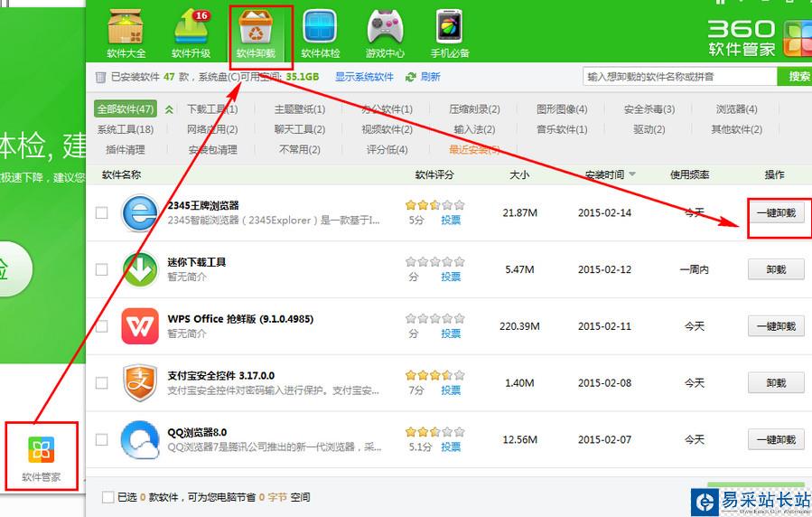Click 卸载 for 支付宝安全控件

tap(776, 383)
